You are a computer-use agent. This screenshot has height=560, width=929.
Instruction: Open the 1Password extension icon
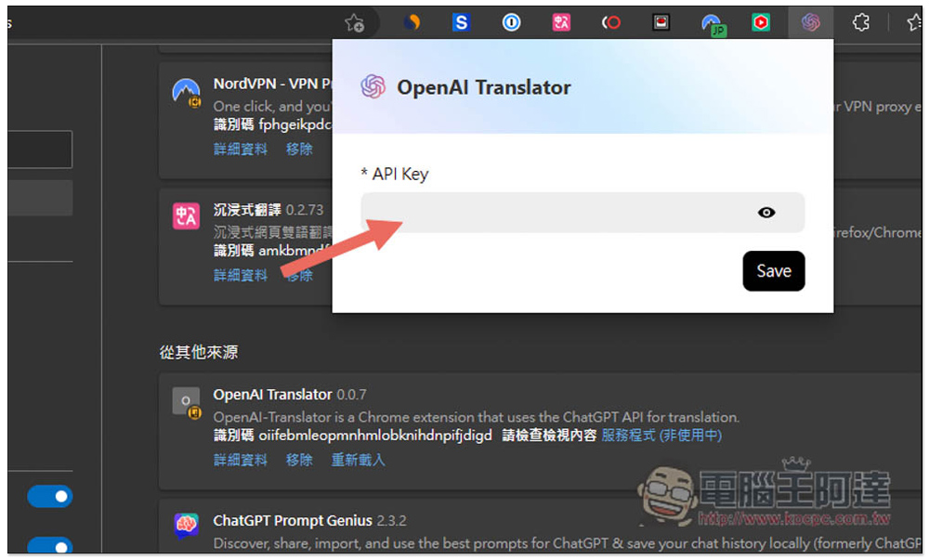511,22
